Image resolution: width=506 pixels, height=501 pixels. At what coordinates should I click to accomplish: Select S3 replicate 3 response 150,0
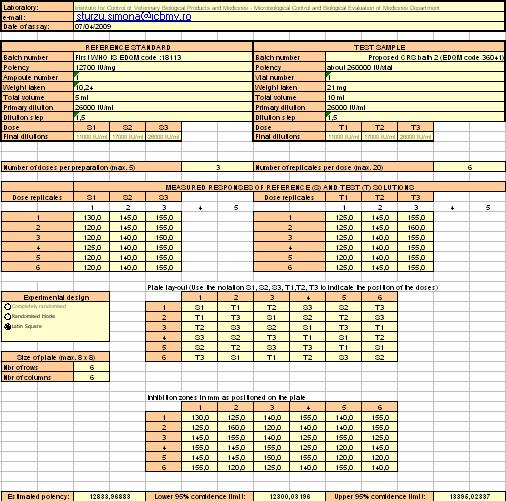163,237
